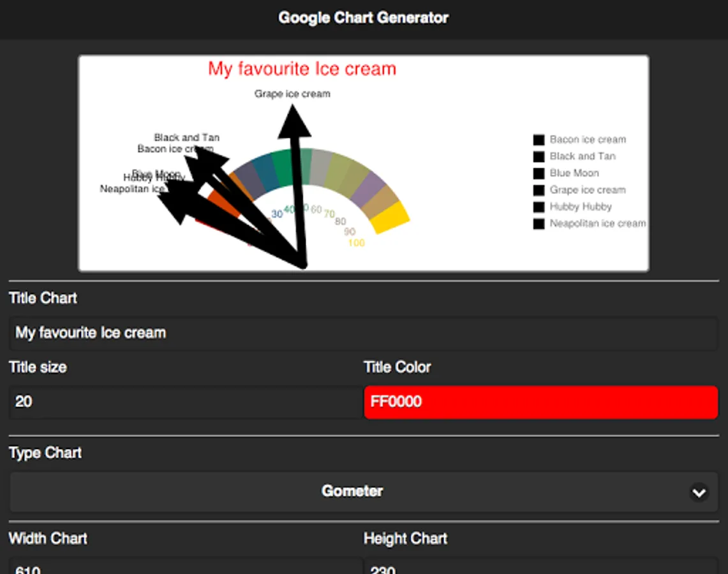Viewport: 728px width, 574px height.
Task: Click the Bacon ice cream legend square
Action: coord(539,140)
